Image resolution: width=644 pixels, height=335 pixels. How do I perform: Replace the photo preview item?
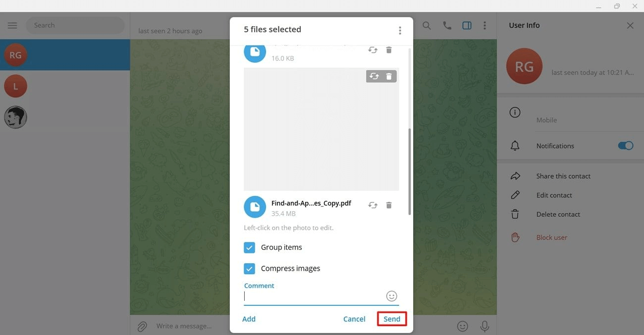(x=374, y=76)
